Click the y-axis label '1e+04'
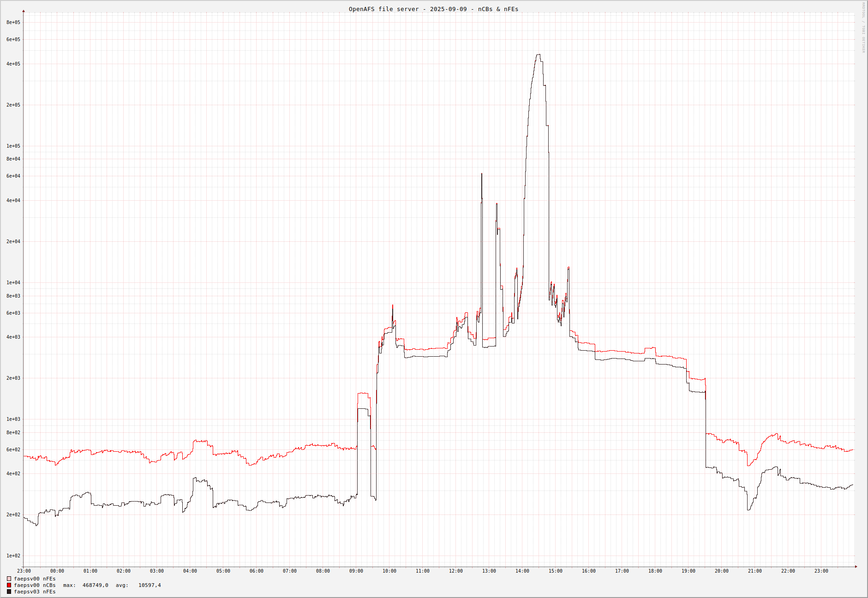The width and height of the screenshot is (868, 598). (13, 282)
